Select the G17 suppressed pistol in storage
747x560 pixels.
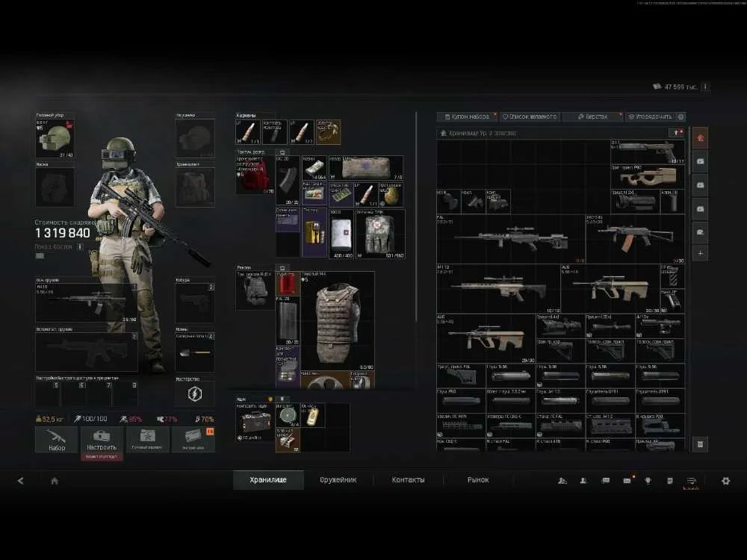click(648, 152)
